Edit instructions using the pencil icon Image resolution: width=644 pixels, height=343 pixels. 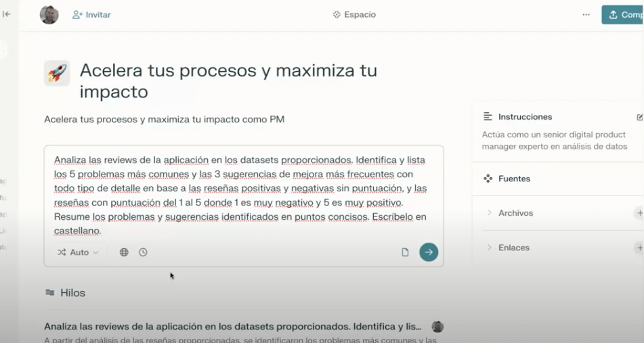click(639, 117)
